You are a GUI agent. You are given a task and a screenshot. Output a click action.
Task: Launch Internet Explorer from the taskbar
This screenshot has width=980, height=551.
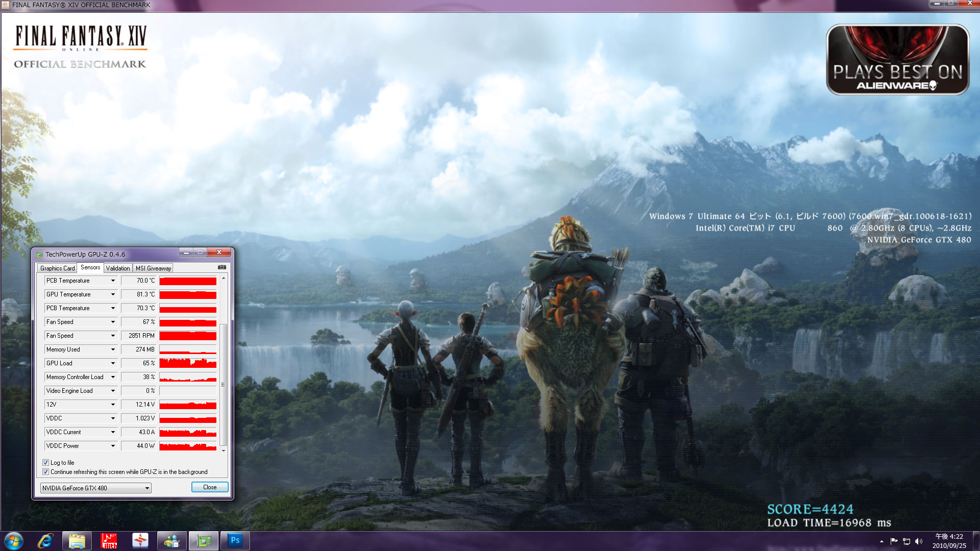tap(45, 541)
